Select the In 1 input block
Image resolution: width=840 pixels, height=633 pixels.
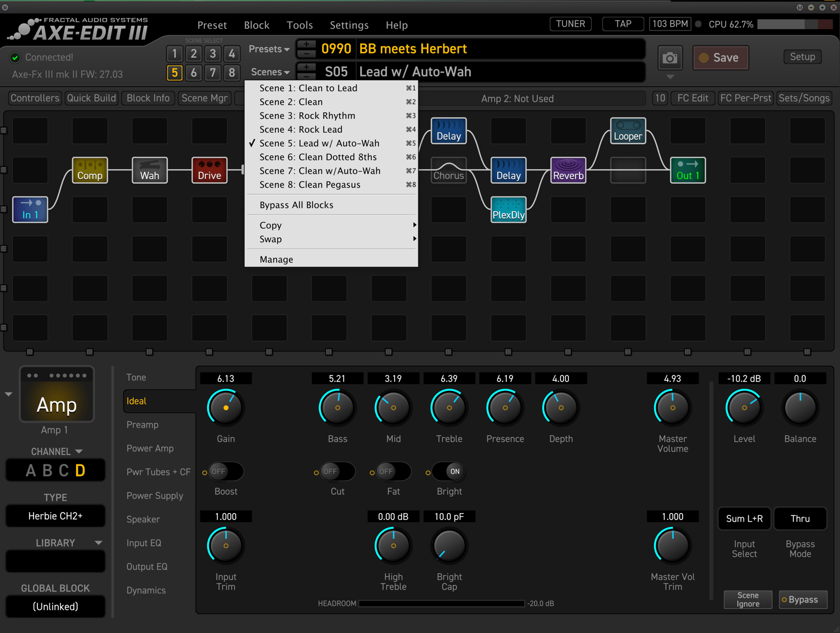pyautogui.click(x=30, y=210)
